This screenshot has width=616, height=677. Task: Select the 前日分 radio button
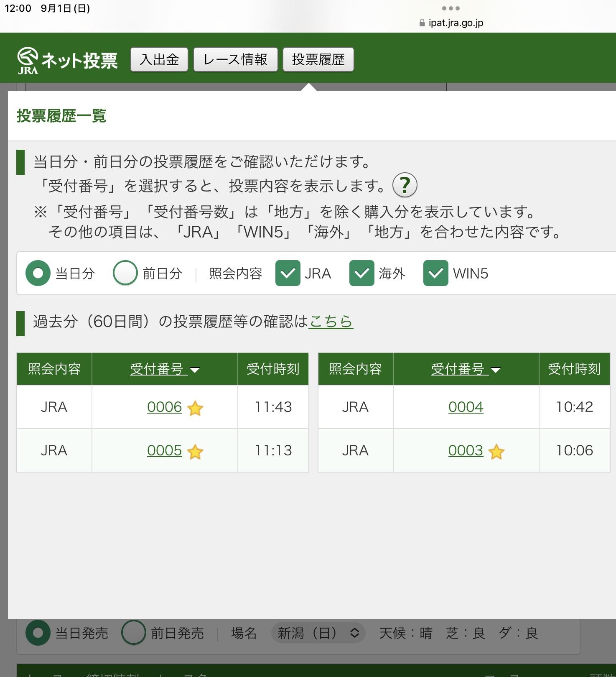point(125,273)
